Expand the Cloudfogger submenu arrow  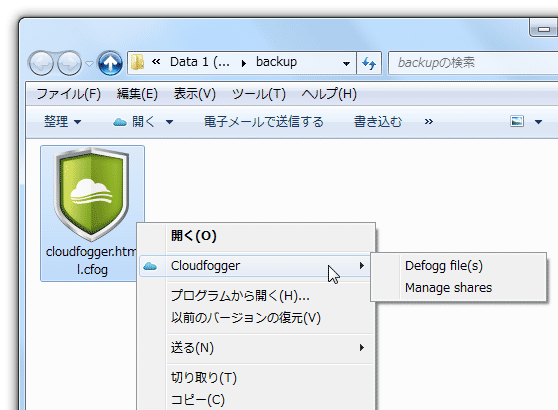point(362,266)
